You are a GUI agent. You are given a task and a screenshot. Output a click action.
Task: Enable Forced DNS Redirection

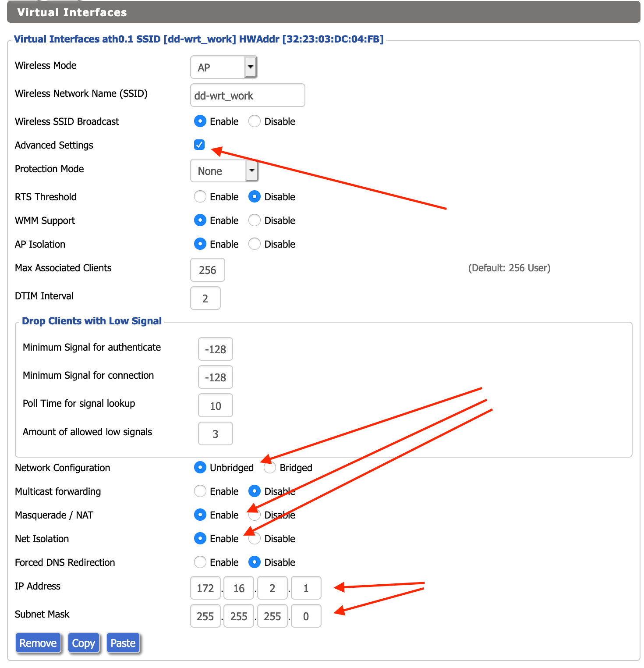(x=200, y=562)
